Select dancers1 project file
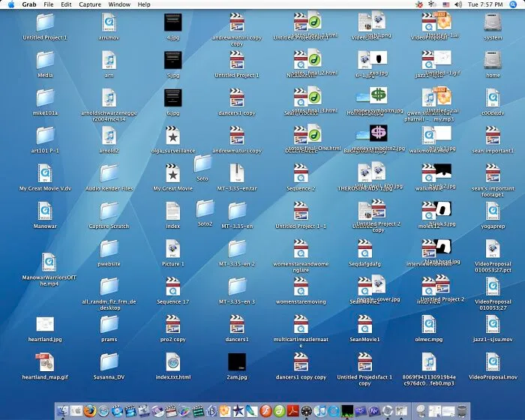This screenshot has height=420, width=525. [237, 324]
